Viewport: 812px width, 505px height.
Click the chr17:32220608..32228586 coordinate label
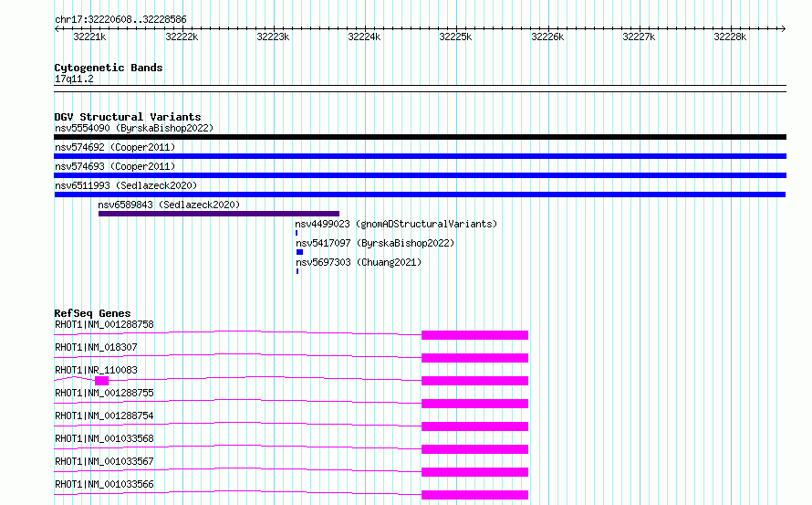[120, 19]
